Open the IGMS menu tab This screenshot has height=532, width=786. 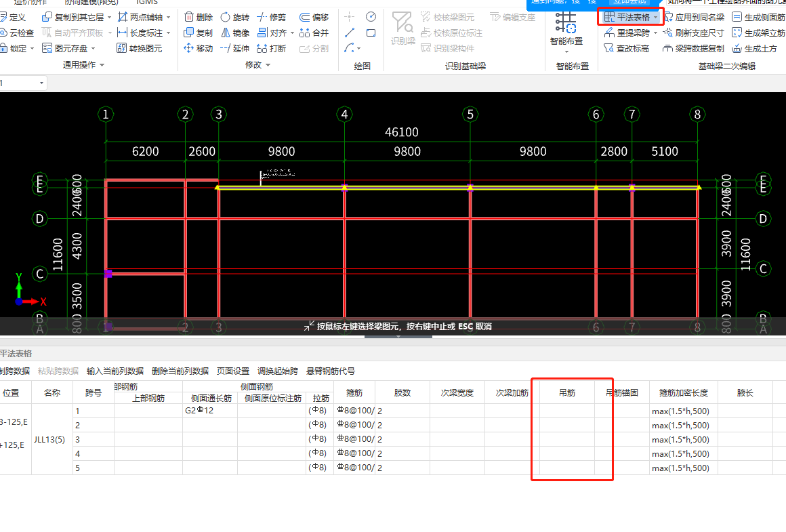pos(147,3)
